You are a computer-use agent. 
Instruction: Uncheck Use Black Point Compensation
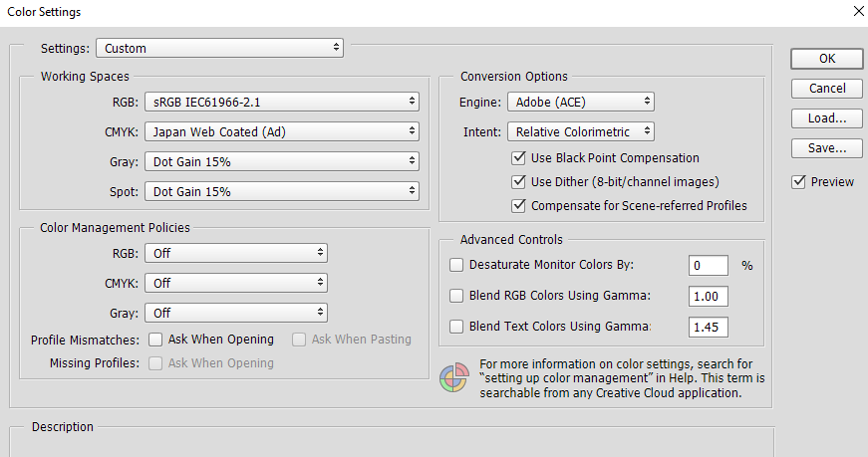pyautogui.click(x=518, y=157)
